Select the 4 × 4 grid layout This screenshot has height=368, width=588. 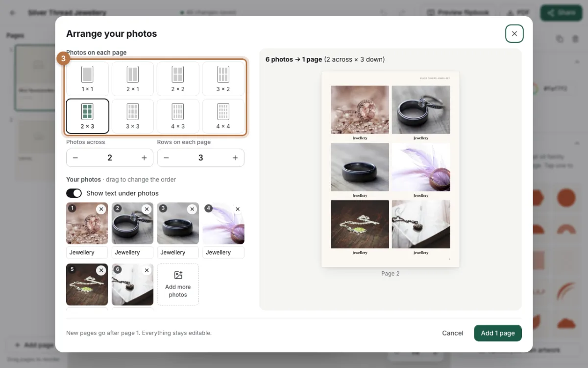(x=223, y=116)
